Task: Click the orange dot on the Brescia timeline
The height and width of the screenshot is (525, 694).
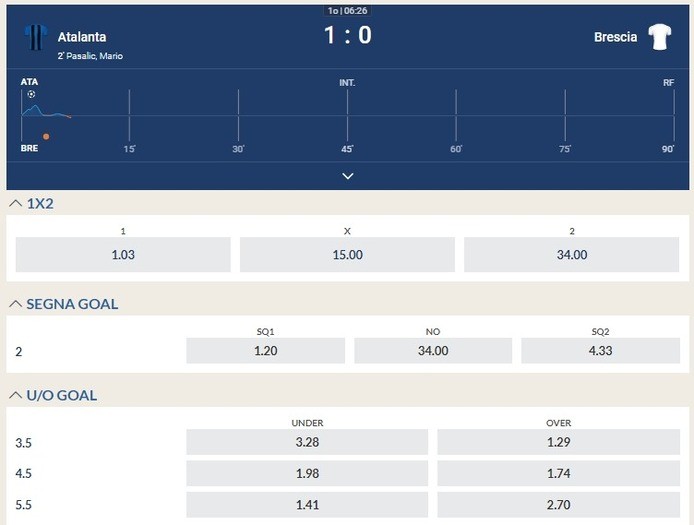Action: click(x=46, y=136)
